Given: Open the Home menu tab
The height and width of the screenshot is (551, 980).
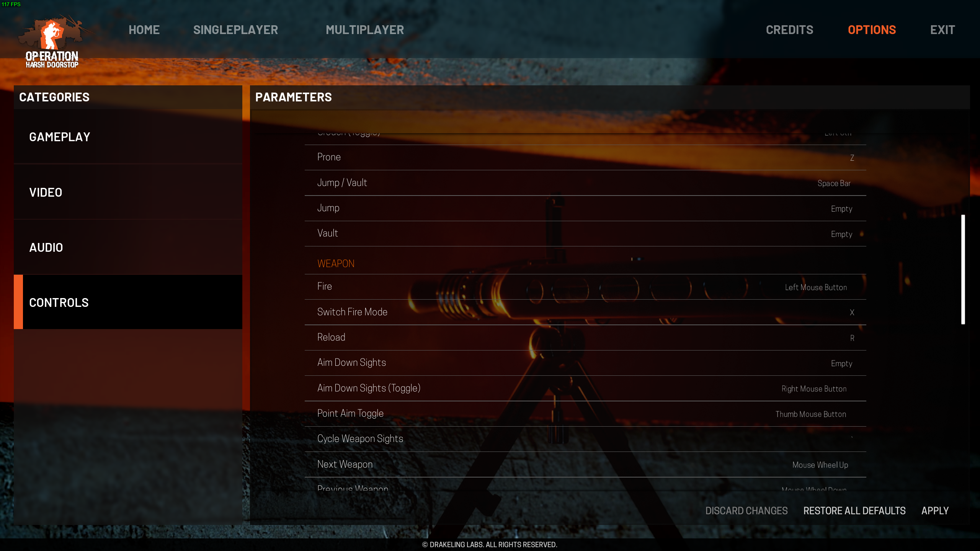Looking at the screenshot, I should click(144, 30).
